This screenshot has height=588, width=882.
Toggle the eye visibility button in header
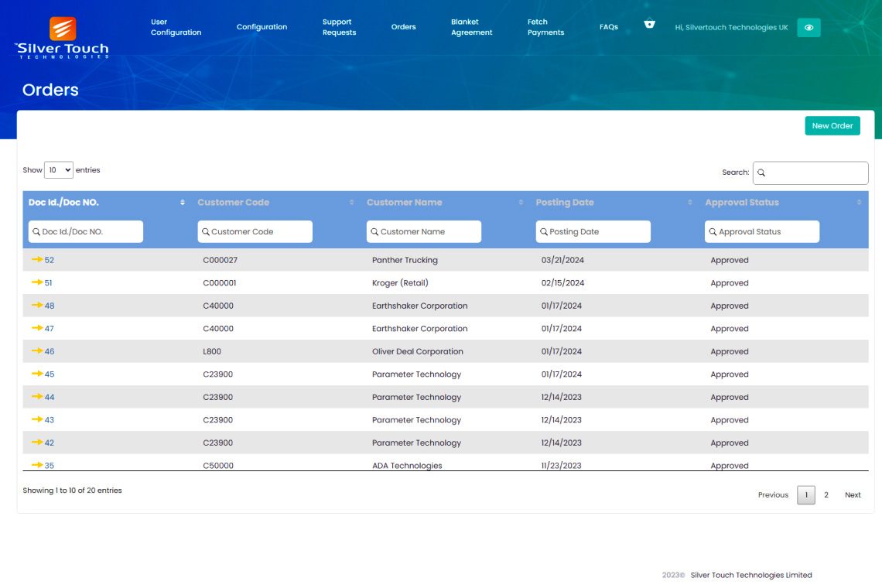pos(808,28)
